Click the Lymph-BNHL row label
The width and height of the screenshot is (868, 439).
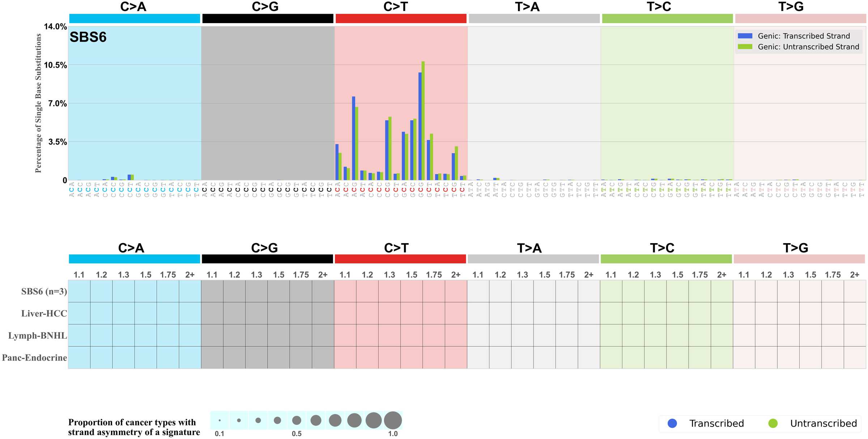click(x=38, y=335)
